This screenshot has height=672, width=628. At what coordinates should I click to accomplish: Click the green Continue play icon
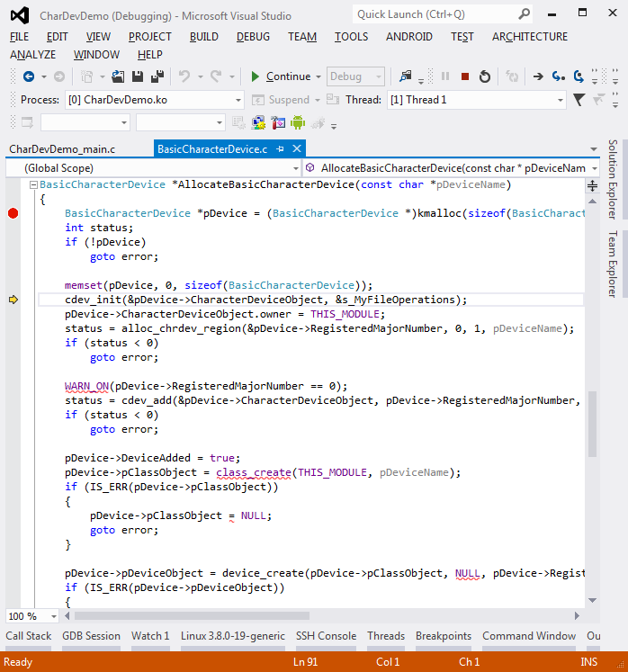pyautogui.click(x=255, y=76)
